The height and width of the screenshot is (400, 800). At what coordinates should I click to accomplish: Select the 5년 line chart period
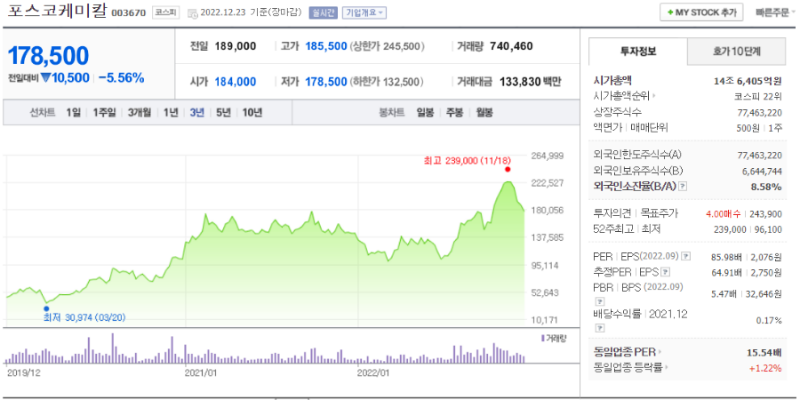coord(223,113)
